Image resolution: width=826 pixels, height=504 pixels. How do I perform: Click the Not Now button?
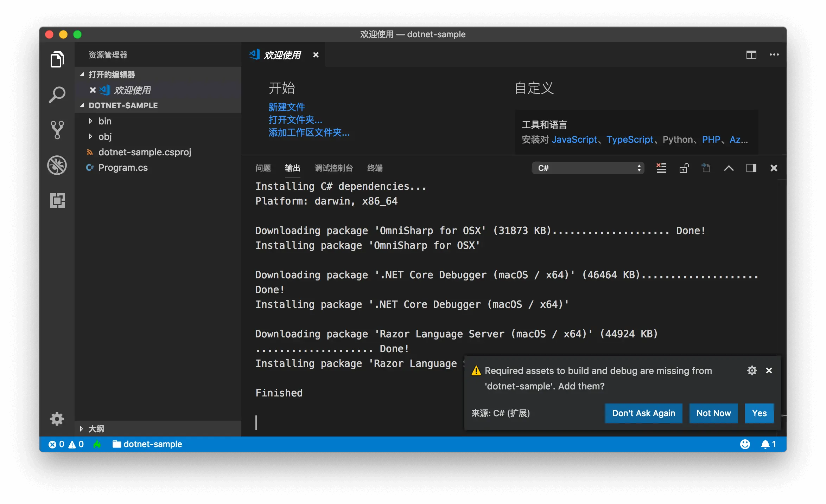tap(713, 413)
